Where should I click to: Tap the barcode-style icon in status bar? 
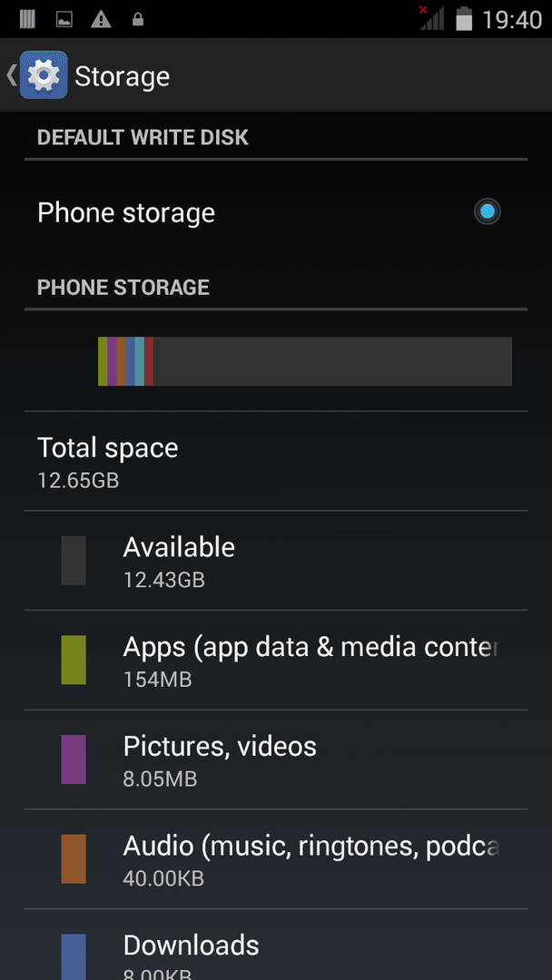click(x=27, y=19)
